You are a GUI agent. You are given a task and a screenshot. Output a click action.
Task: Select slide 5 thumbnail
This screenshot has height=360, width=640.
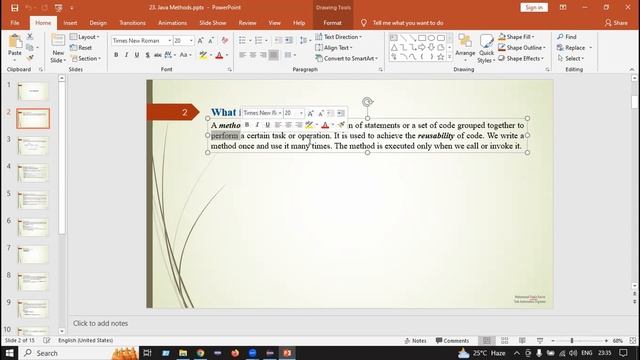click(33, 200)
